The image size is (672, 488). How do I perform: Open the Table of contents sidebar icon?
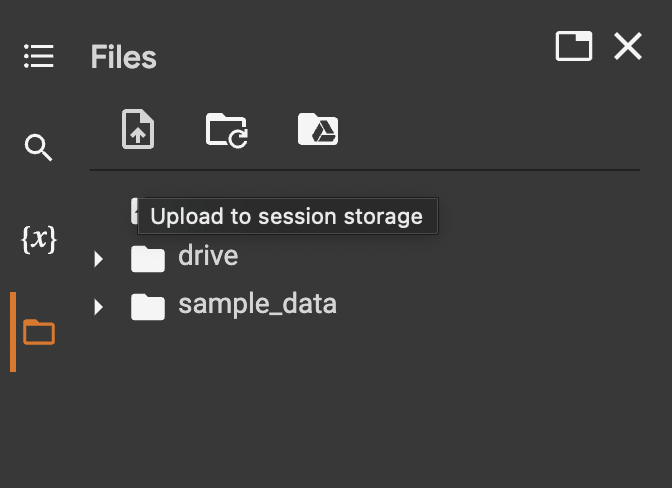point(38,56)
